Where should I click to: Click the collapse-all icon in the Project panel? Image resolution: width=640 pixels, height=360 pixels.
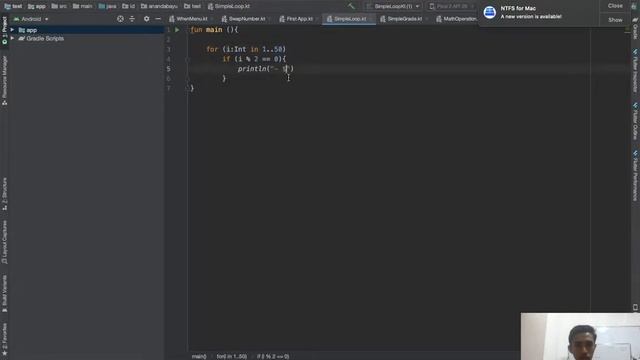pos(132,19)
